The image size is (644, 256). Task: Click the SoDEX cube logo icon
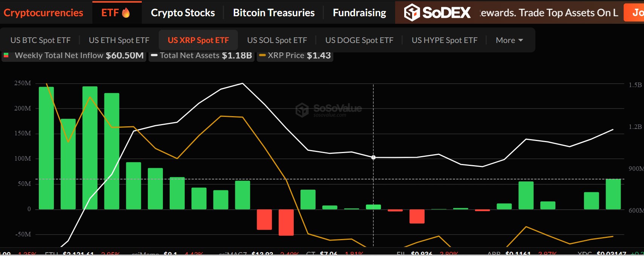coord(412,12)
